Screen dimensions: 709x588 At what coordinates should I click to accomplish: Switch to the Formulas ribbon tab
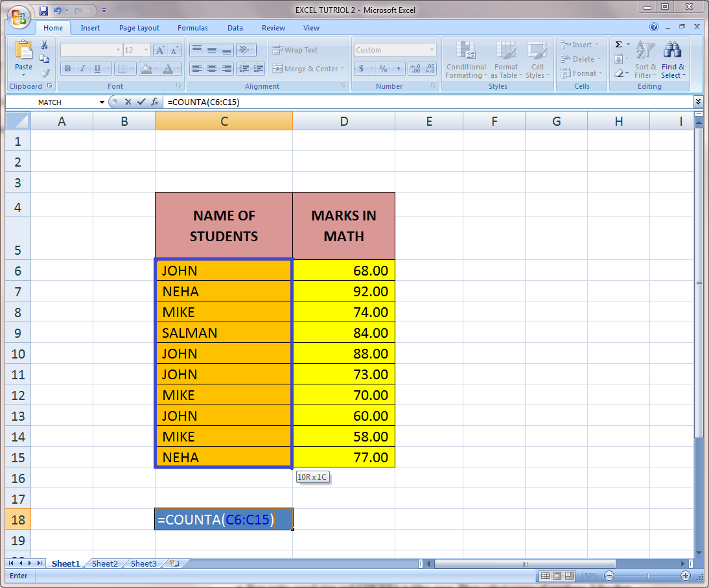(x=192, y=28)
